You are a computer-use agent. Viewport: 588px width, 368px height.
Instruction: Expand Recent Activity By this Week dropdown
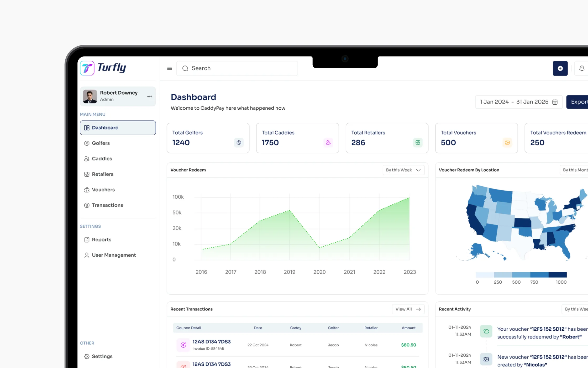coord(575,309)
